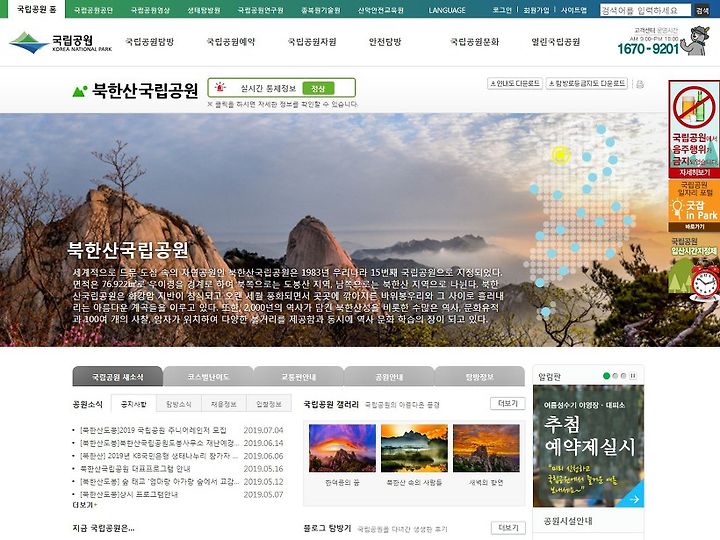This screenshot has height=540, width=720.
Task: Open the 산악안전교육원 top link
Action: 381,10
